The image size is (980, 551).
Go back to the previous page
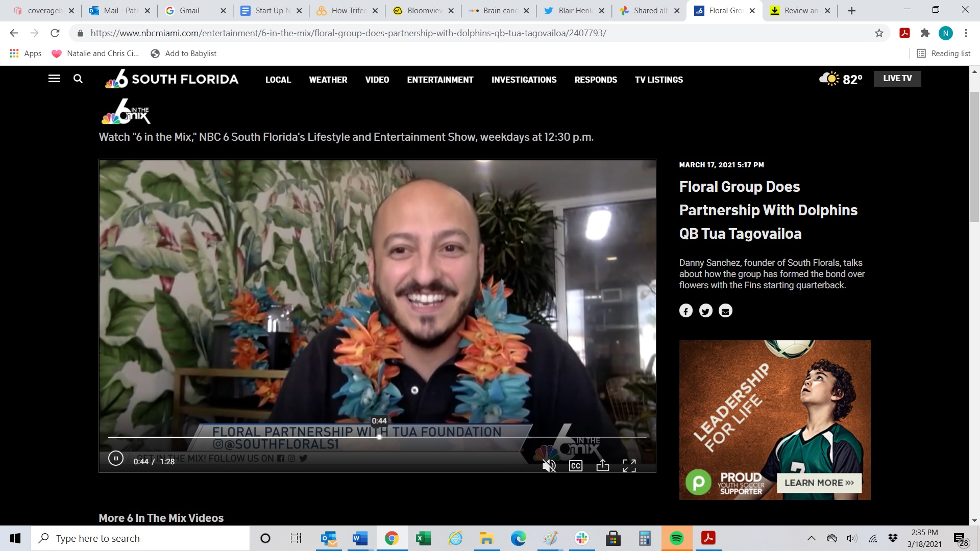[x=14, y=33]
